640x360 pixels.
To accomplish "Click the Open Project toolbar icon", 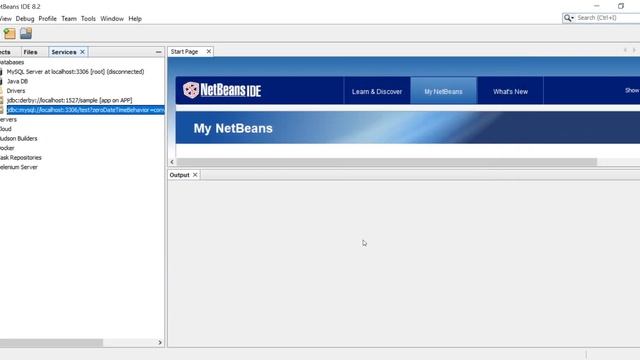I will 26,33.
